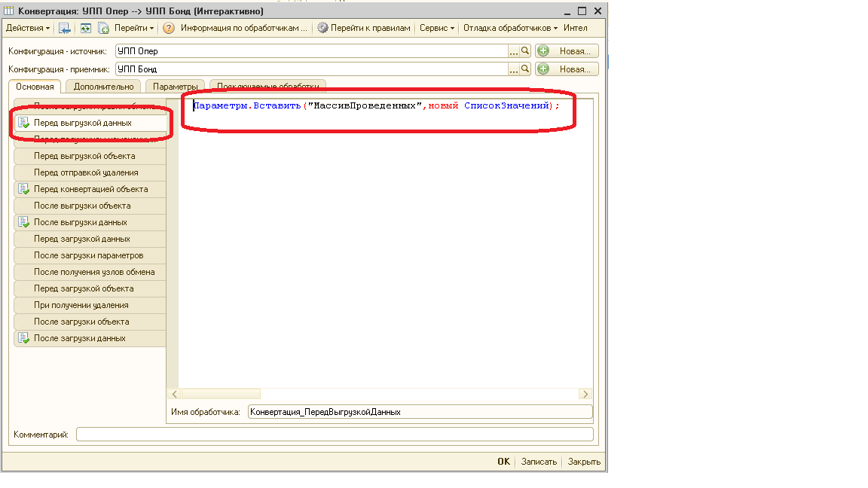Select handler После загрузки объекта

click(90, 322)
